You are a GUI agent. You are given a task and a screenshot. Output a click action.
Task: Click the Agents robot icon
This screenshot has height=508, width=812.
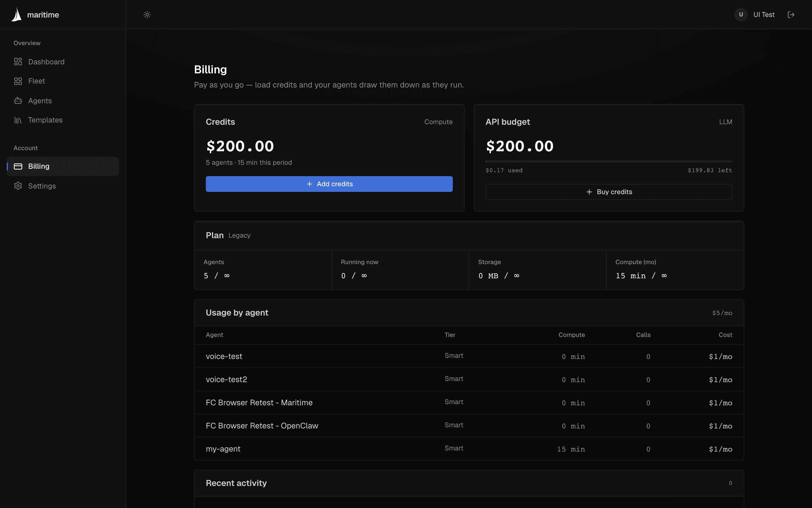click(18, 100)
